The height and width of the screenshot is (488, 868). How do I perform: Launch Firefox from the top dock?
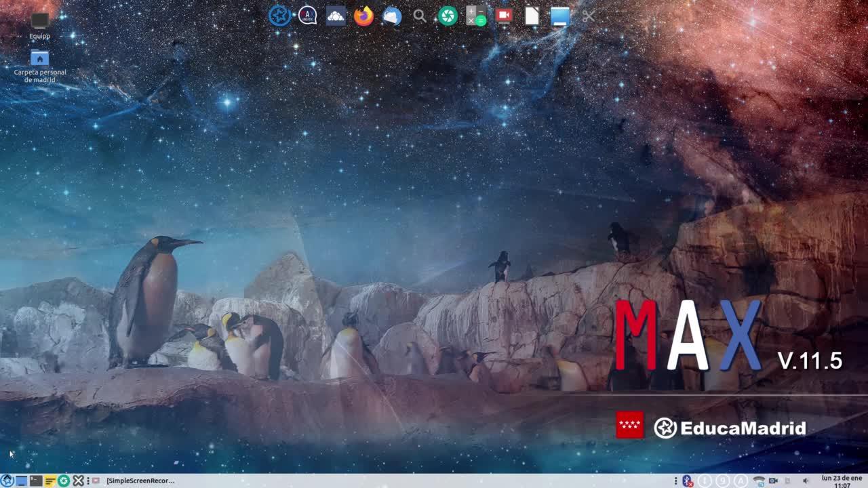click(x=364, y=16)
